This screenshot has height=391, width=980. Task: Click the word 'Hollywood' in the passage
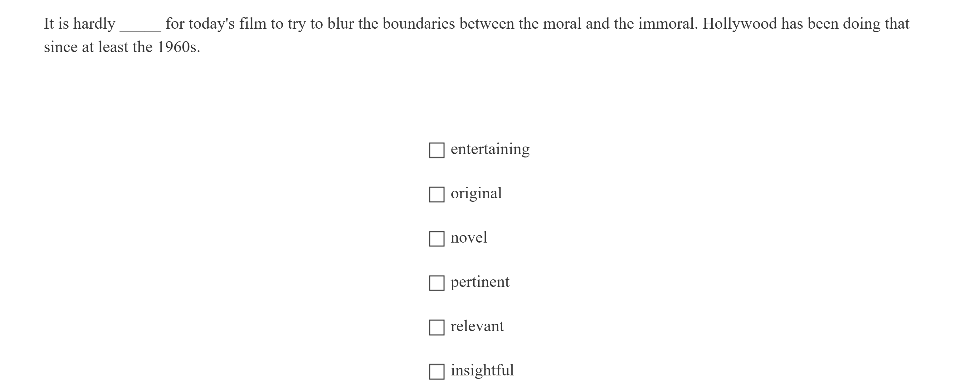click(x=739, y=24)
